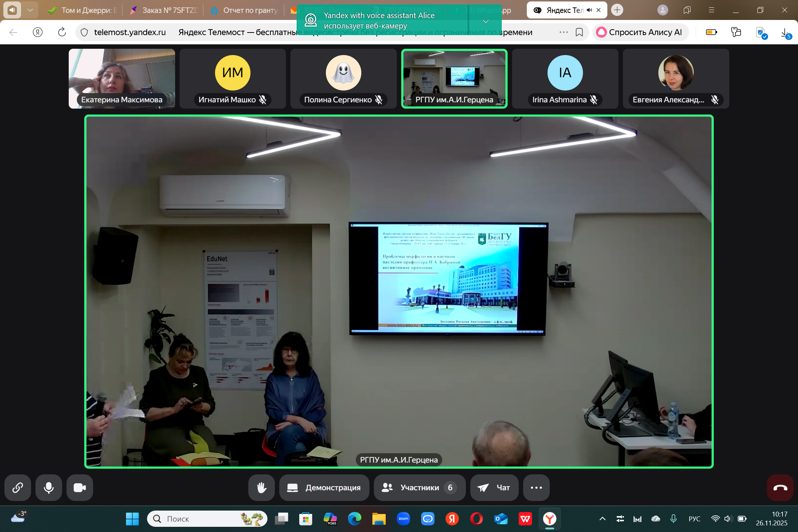The width and height of the screenshot is (798, 532).
Task: Click the bookmark page icon
Action: click(579, 33)
